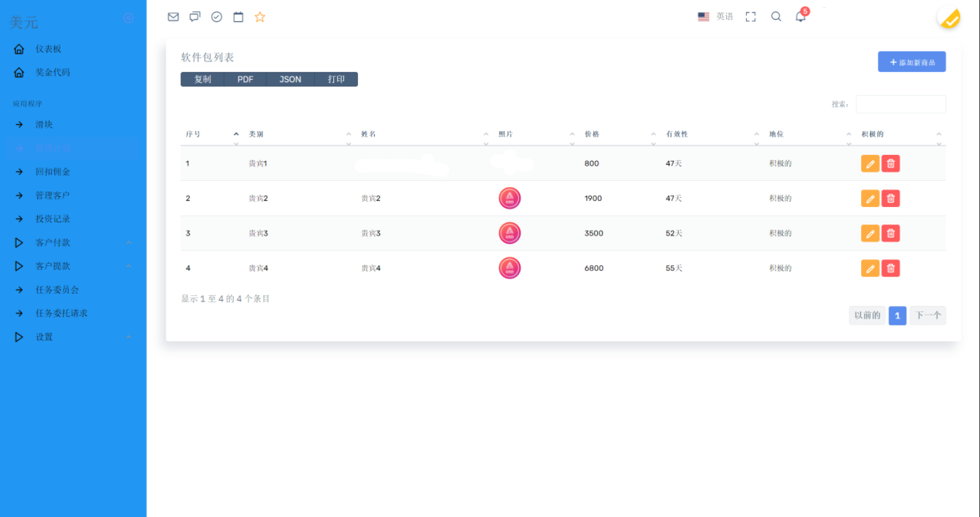Expand the 客户提款 submenu chevron
The image size is (980, 517).
click(x=129, y=266)
